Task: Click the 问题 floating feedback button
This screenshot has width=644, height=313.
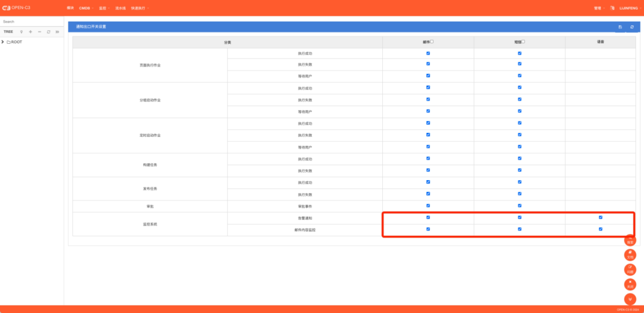Action: pyautogui.click(x=630, y=269)
